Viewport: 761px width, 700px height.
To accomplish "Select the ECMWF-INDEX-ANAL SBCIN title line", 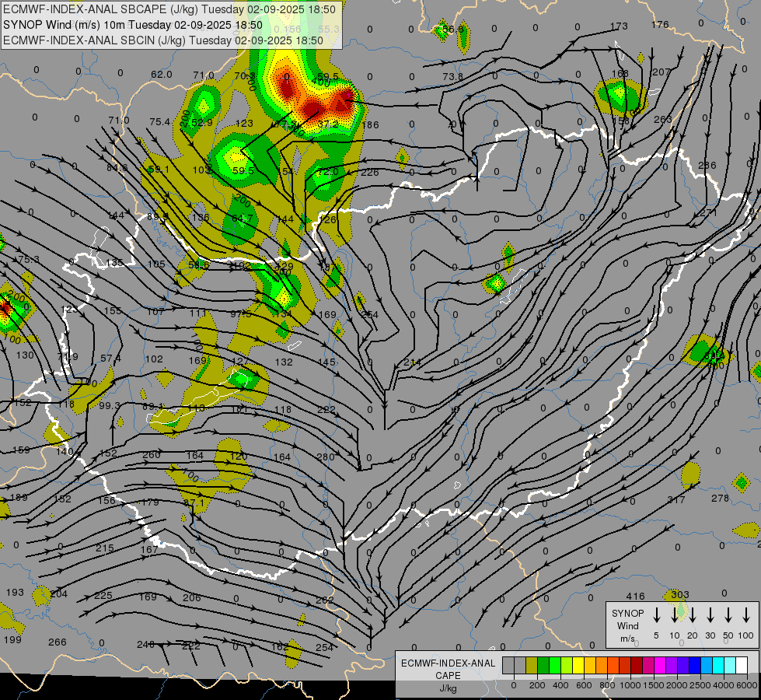I will 163,40.
